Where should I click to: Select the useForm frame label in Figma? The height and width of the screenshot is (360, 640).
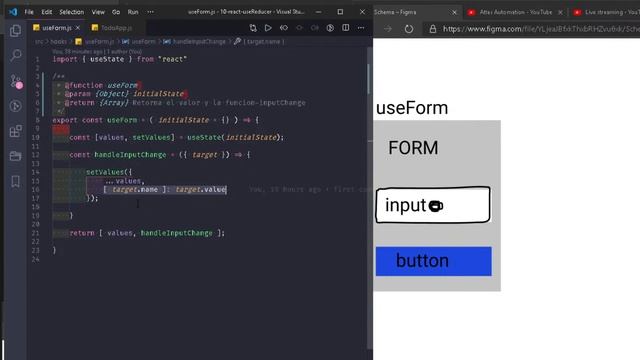pos(412,108)
